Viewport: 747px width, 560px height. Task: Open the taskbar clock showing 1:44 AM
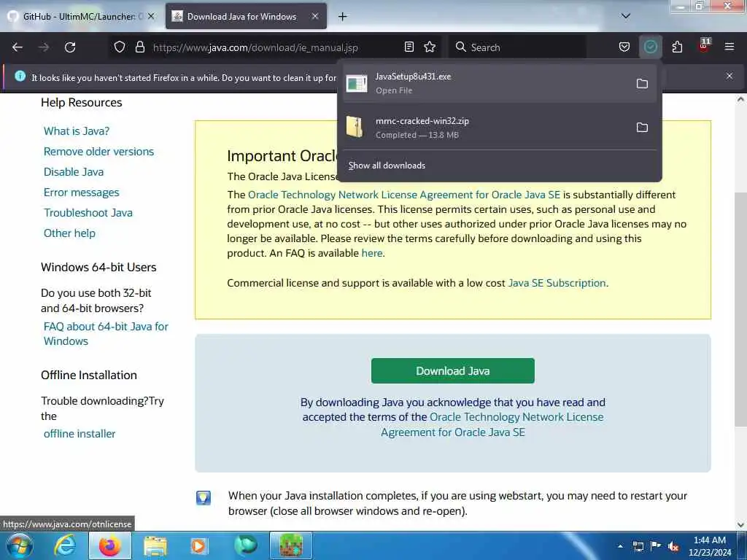710,546
